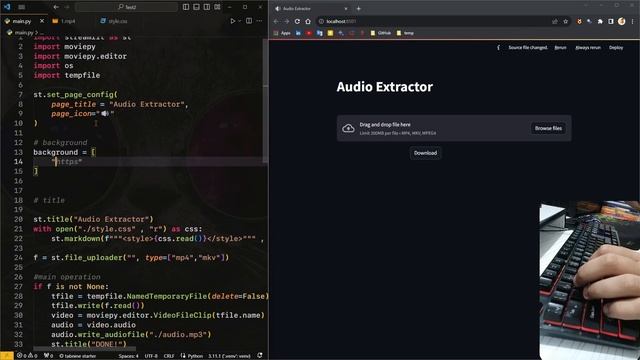Viewport: 640px width, 360px height.
Task: Bookmark this page with the star
Action: 566,21
